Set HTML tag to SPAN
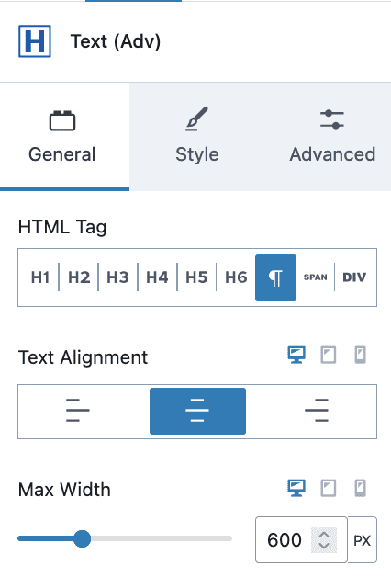The height and width of the screenshot is (588, 391). pos(316,277)
